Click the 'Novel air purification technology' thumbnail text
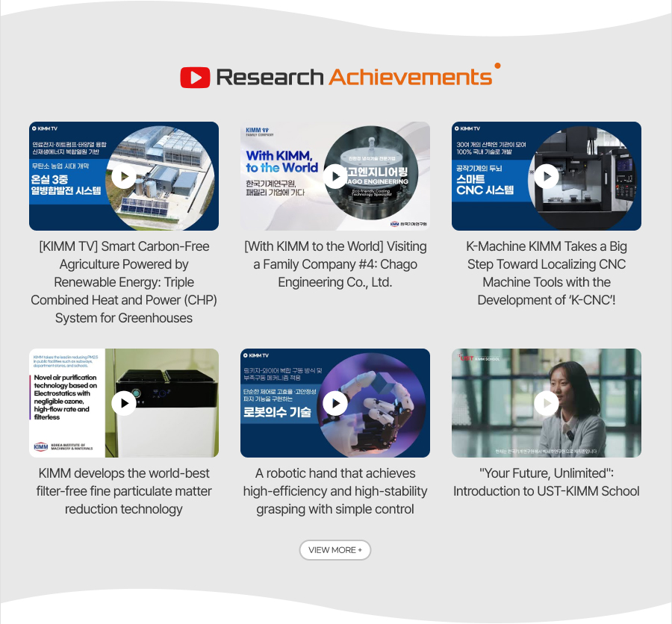The height and width of the screenshot is (624, 672). (66, 397)
